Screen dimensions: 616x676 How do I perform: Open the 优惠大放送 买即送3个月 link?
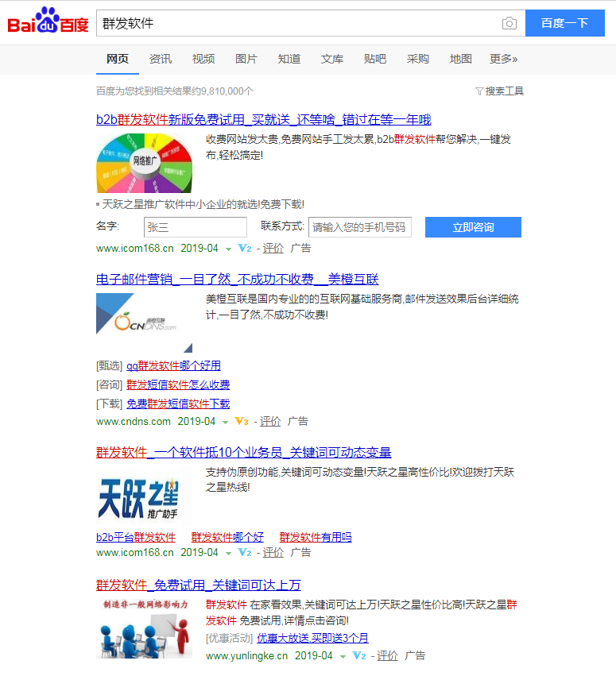coord(312,638)
